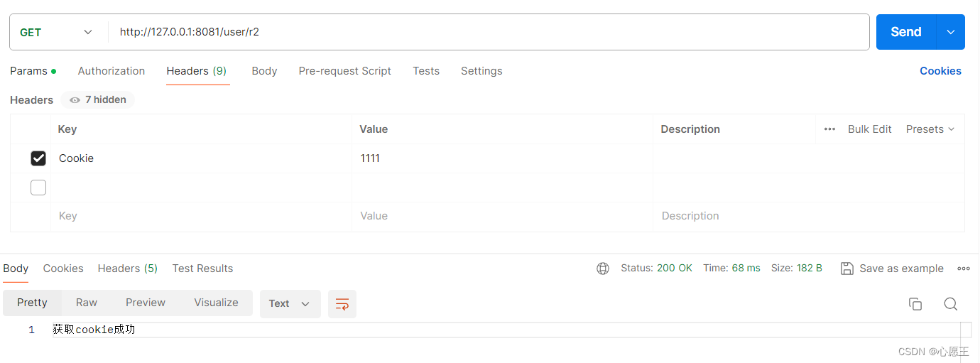Switch to Tests tab

[x=426, y=71]
